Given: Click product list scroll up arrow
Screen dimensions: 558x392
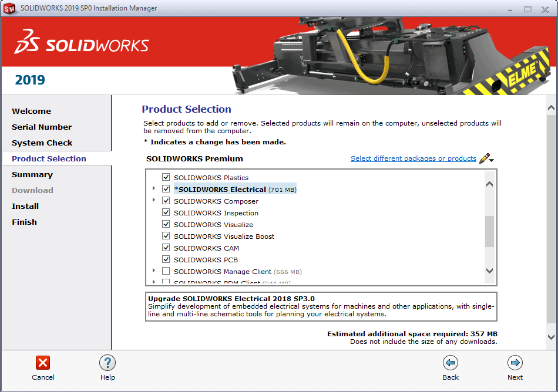Looking at the screenshot, I should click(489, 184).
